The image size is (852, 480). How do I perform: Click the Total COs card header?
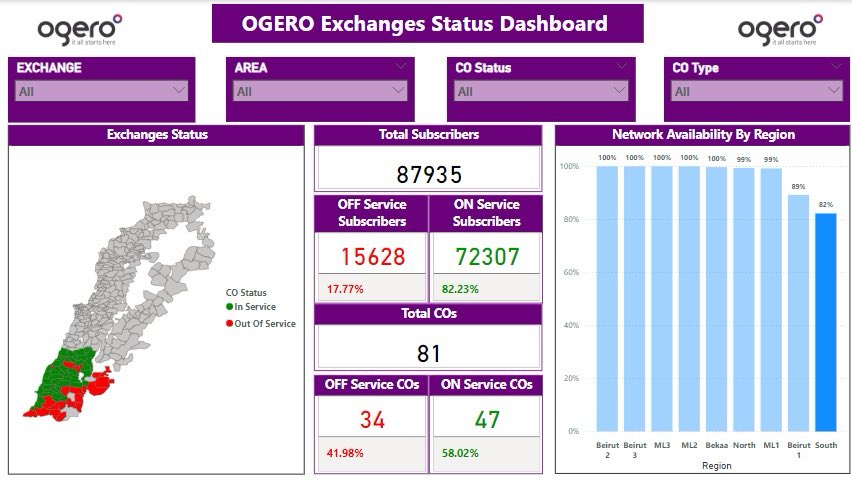[x=429, y=313]
